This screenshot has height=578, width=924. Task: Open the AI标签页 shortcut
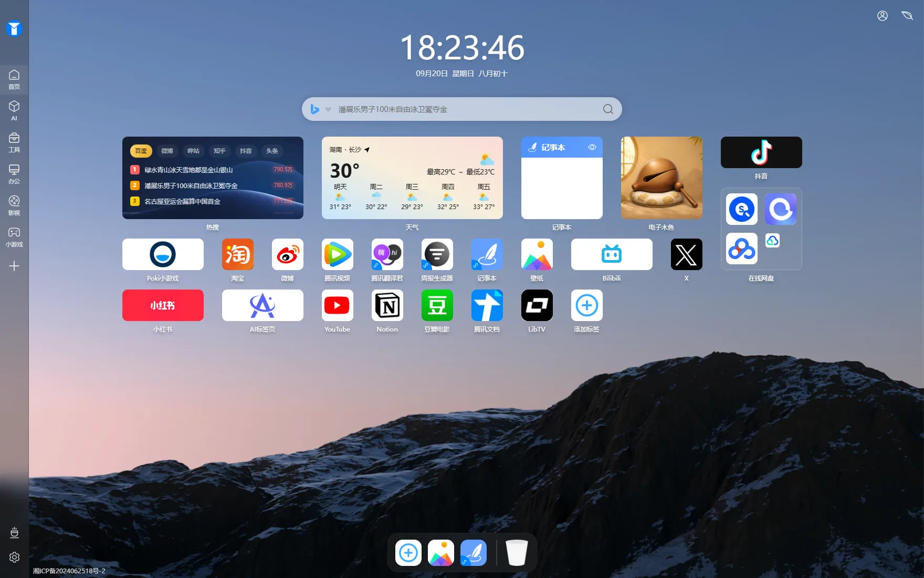pos(262,305)
